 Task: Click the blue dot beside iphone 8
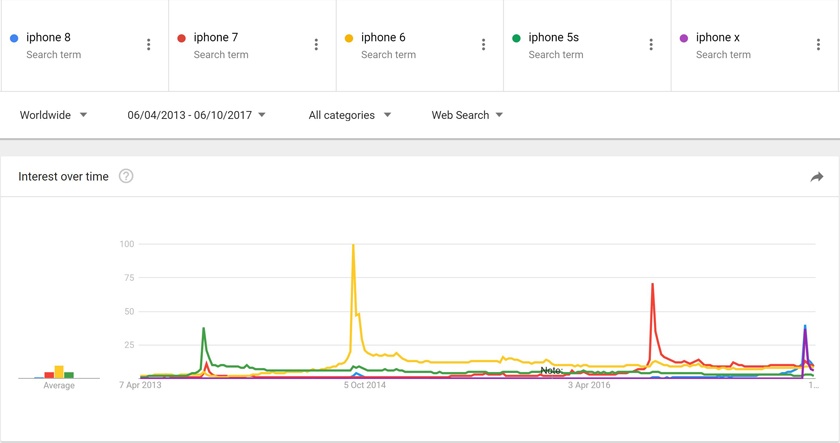[14, 38]
